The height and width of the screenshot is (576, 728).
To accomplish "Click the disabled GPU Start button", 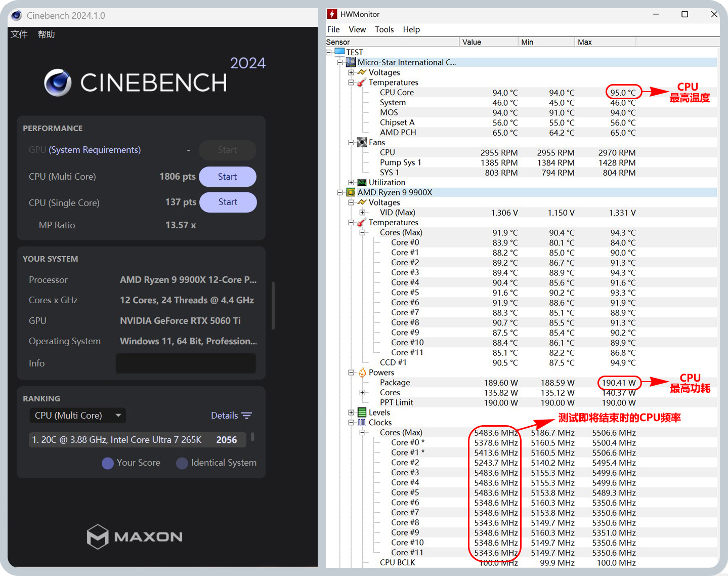I will click(228, 150).
